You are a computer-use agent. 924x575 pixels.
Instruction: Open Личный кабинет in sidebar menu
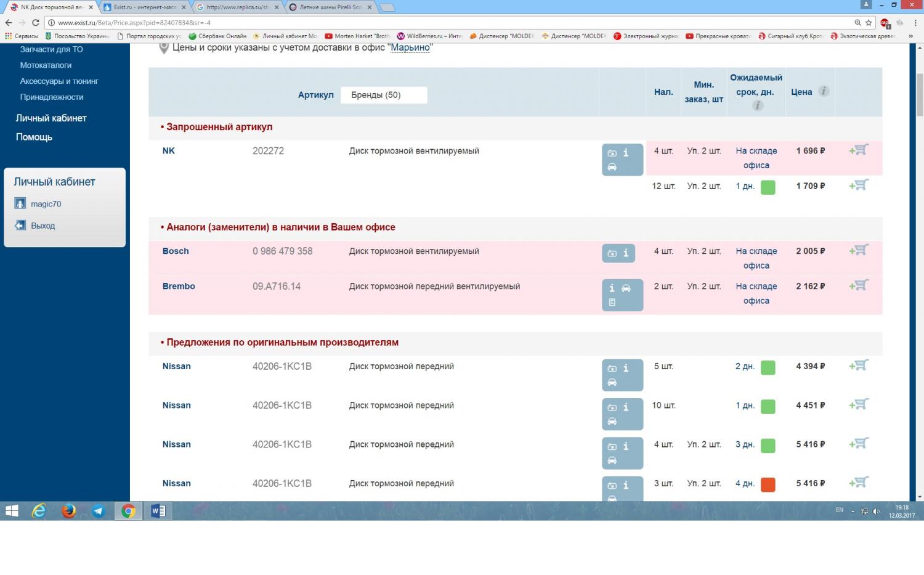click(x=51, y=118)
